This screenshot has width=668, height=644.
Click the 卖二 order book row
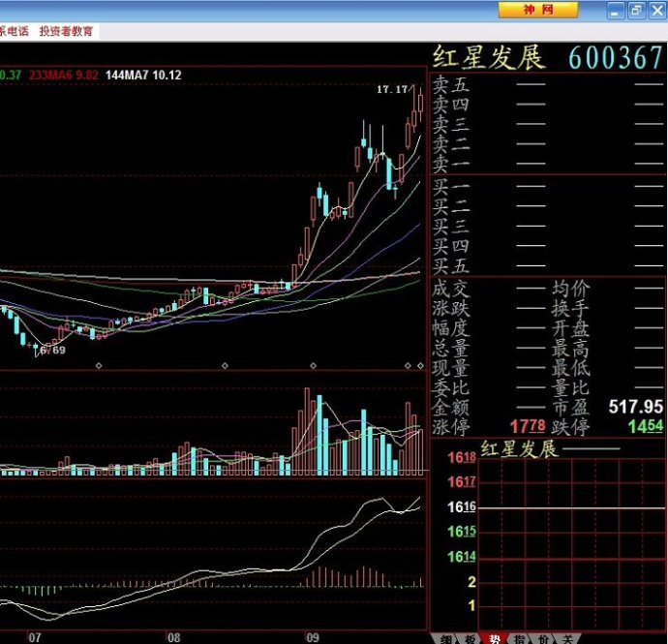tap(548, 144)
